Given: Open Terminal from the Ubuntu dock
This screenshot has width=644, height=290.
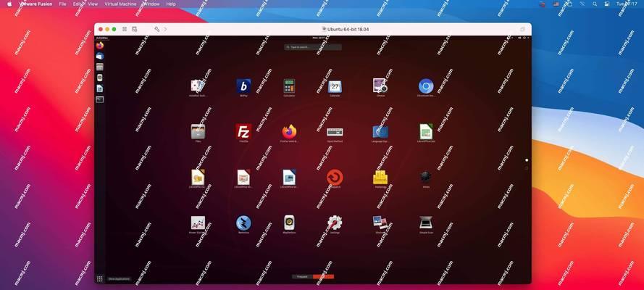Looking at the screenshot, I should 100,99.
